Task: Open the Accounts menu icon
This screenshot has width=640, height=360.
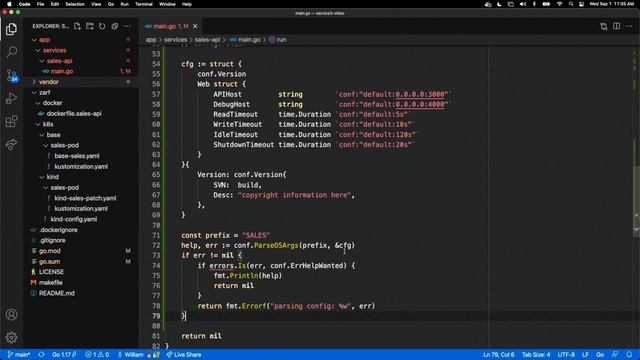Action: tap(11, 315)
